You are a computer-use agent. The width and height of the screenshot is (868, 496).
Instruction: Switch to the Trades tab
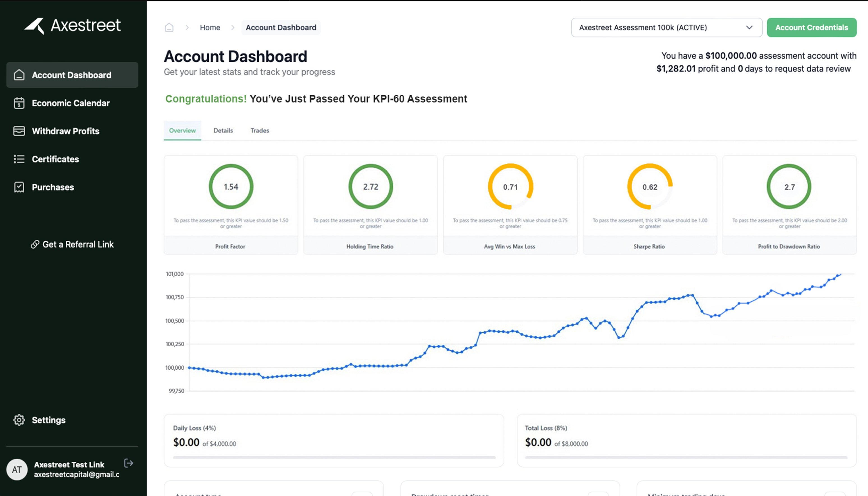click(260, 131)
